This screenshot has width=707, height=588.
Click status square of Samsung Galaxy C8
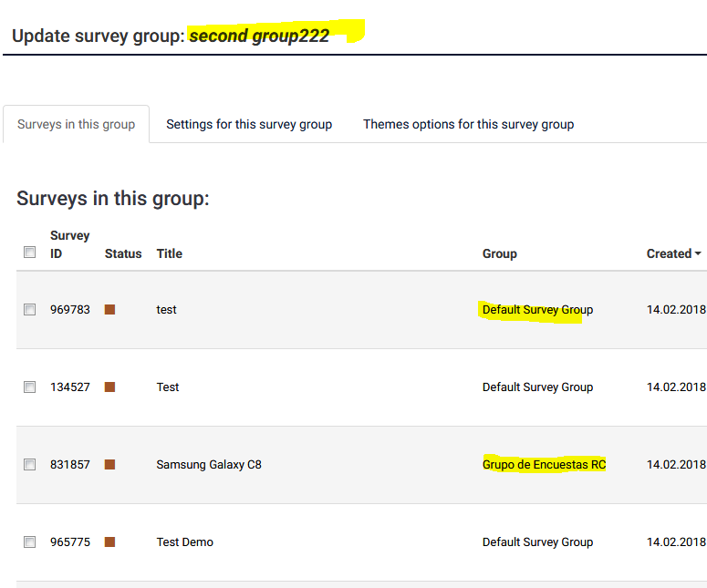(110, 465)
